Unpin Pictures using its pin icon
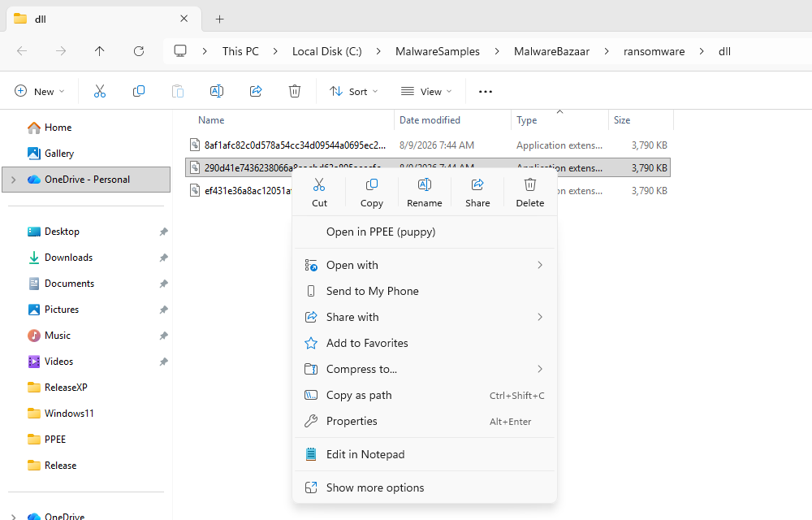 pyautogui.click(x=163, y=310)
